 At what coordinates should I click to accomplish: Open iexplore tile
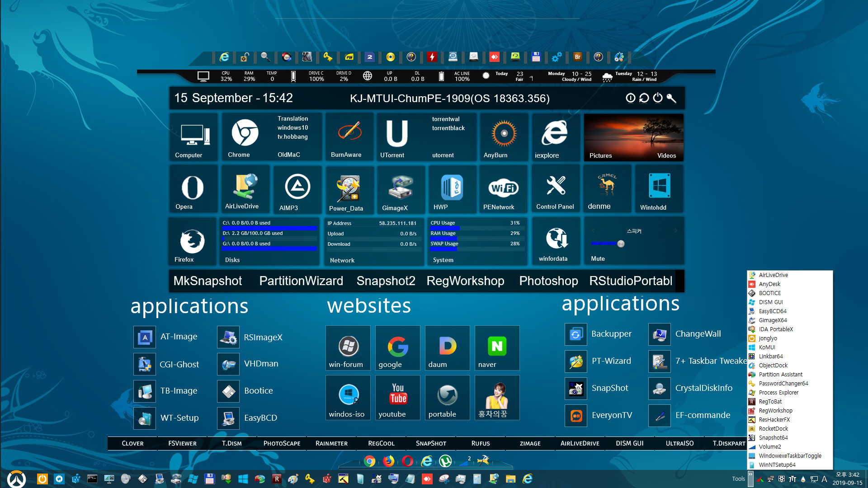556,137
